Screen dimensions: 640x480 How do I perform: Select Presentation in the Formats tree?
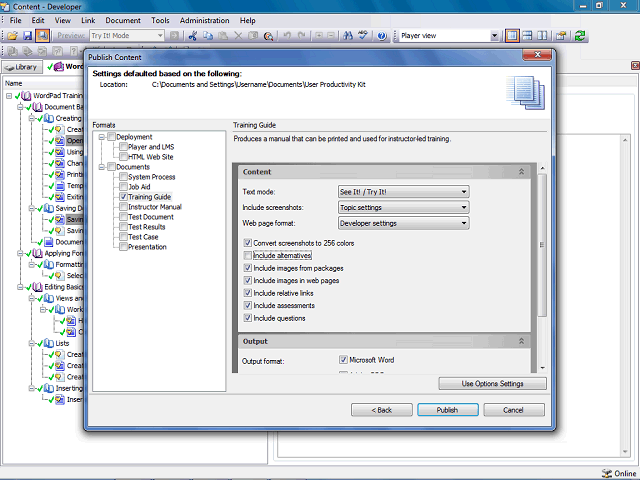click(x=147, y=247)
